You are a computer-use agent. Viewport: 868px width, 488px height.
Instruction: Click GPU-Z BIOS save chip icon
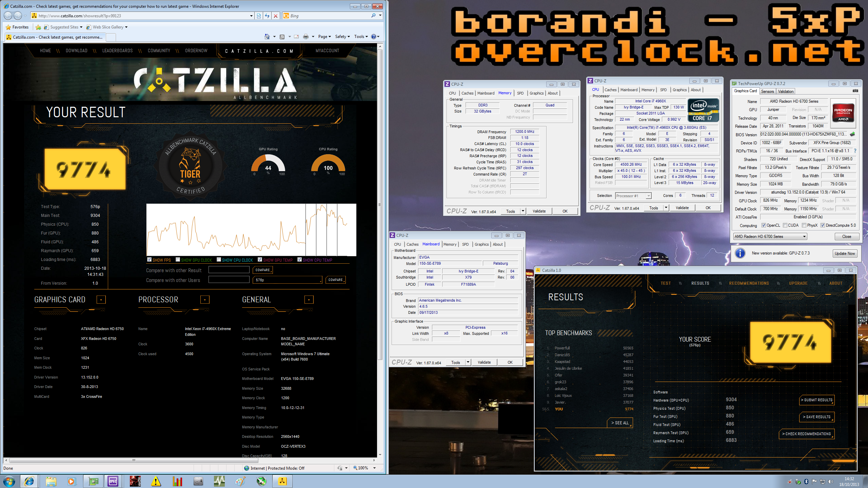click(x=853, y=134)
